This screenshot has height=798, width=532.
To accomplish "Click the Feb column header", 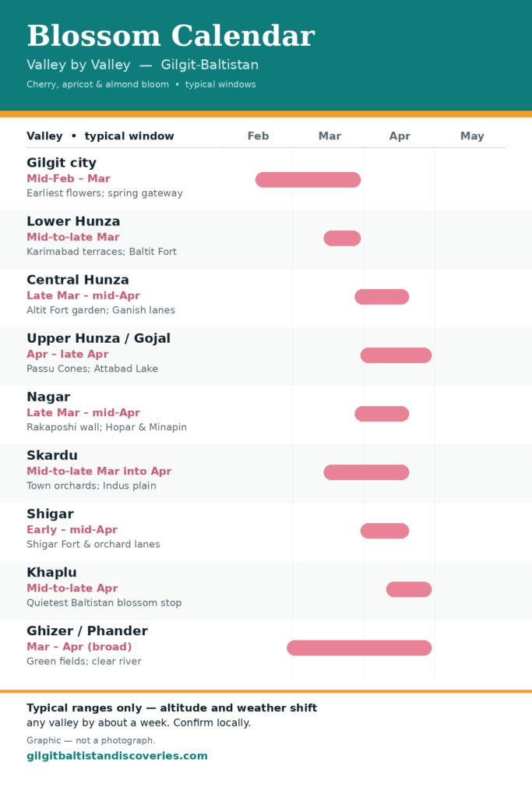I will click(x=259, y=136).
